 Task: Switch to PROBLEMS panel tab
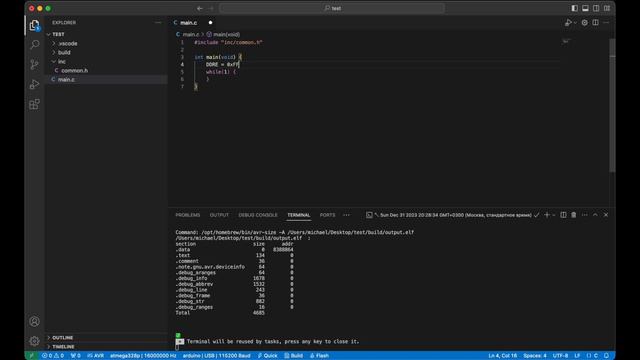(x=188, y=215)
